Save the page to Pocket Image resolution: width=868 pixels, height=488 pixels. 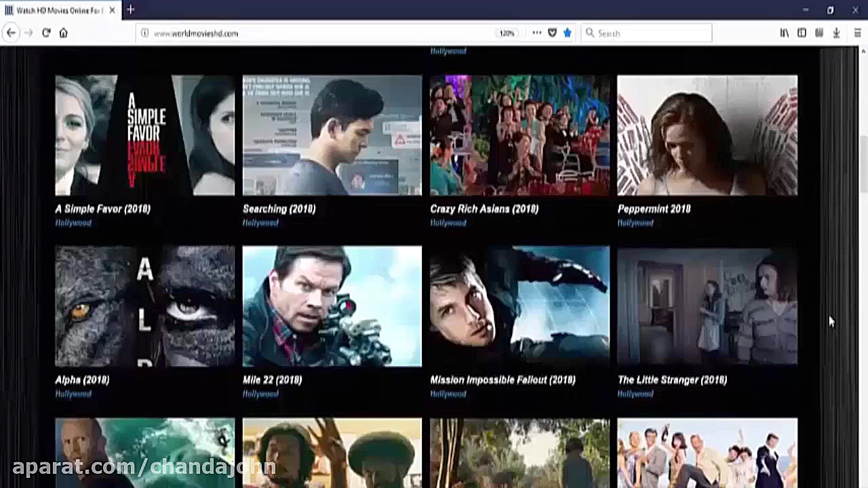[552, 33]
